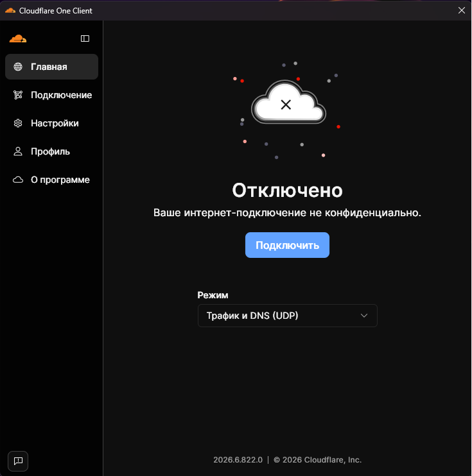Open the Подключение section label
Viewport: 472px width, 476px height.
62,95
